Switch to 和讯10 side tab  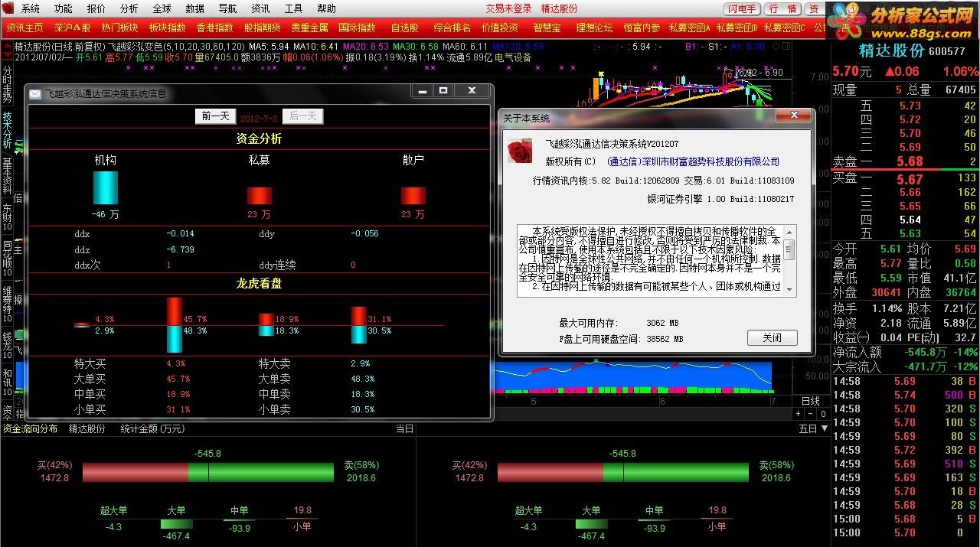coord(7,382)
